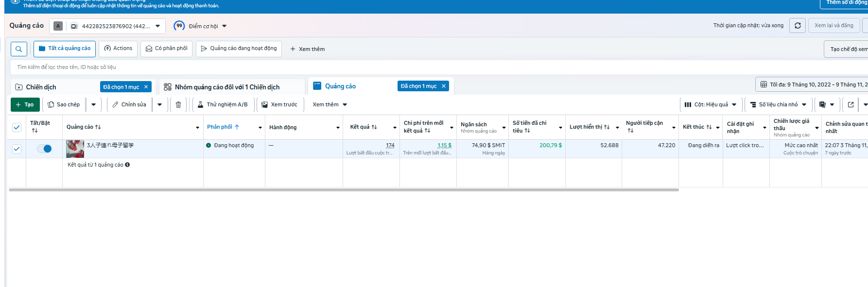Open the export report icon button
Image resolution: width=868 pixels, height=287 pixels.
pos(851,104)
